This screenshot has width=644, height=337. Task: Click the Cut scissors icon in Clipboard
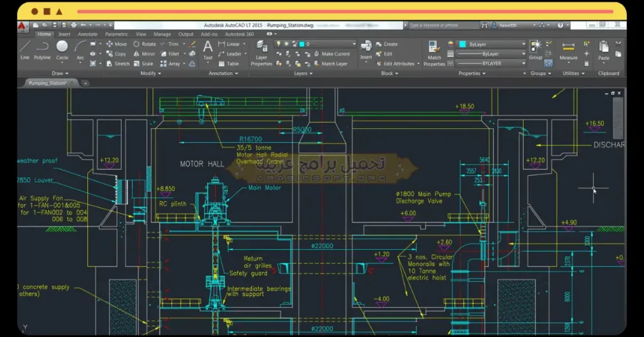pyautogui.click(x=618, y=44)
